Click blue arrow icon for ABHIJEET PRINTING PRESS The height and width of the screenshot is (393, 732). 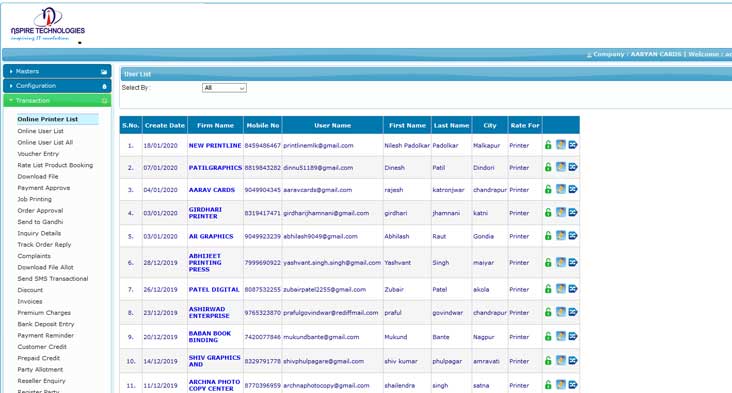(573, 263)
